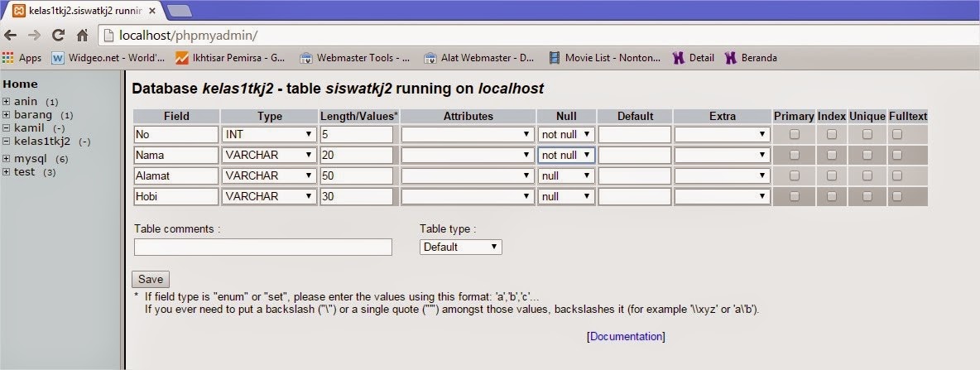Open the kelas1tkj2 database link
This screenshot has height=370, width=980.
42,142
